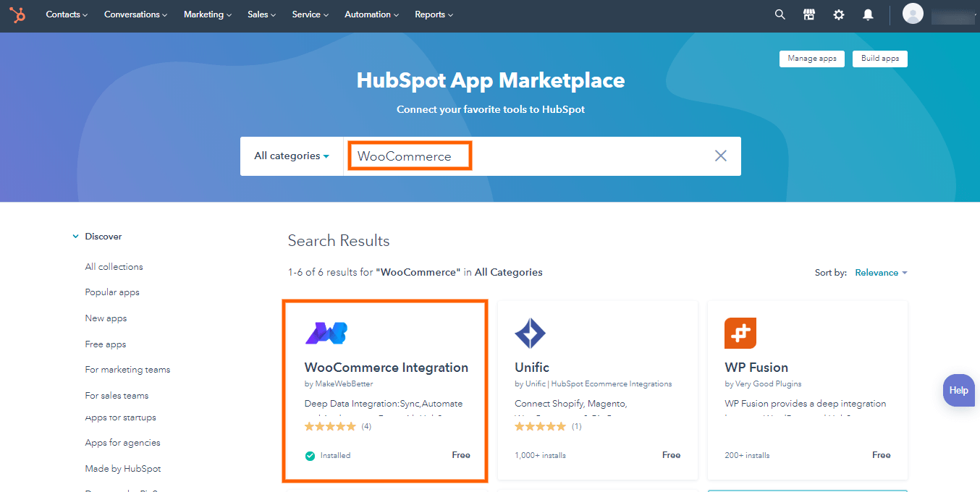Click 'by Very Good Plugins' text
This screenshot has width=980, height=492.
tap(763, 384)
